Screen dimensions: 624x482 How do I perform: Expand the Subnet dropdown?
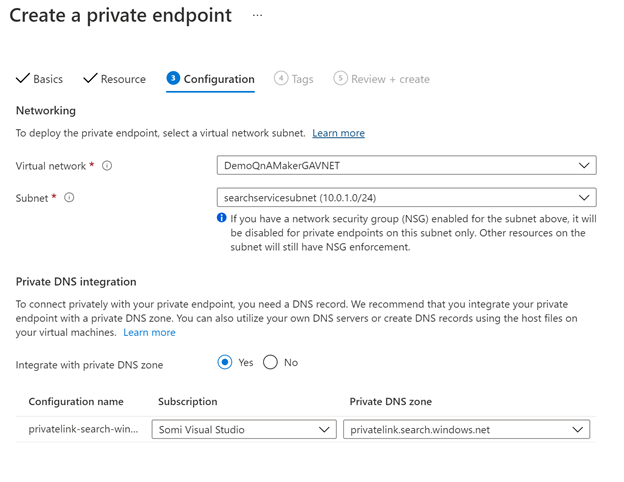tap(406, 198)
